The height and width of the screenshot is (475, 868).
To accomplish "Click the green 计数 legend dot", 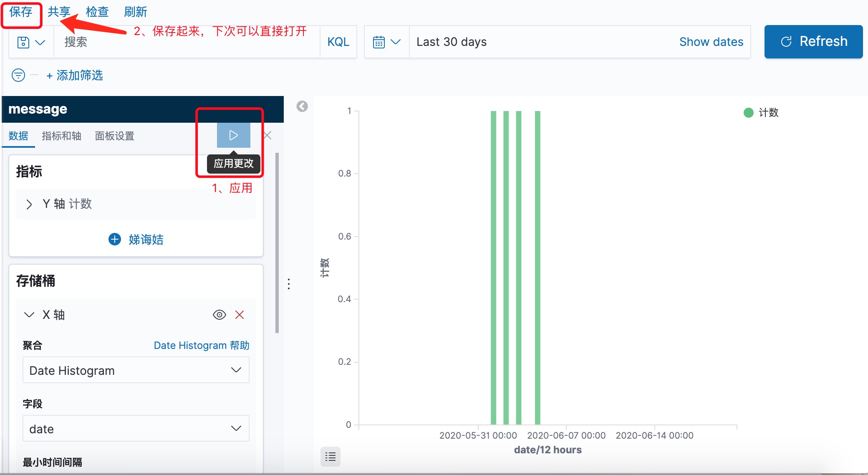I will click(x=748, y=113).
